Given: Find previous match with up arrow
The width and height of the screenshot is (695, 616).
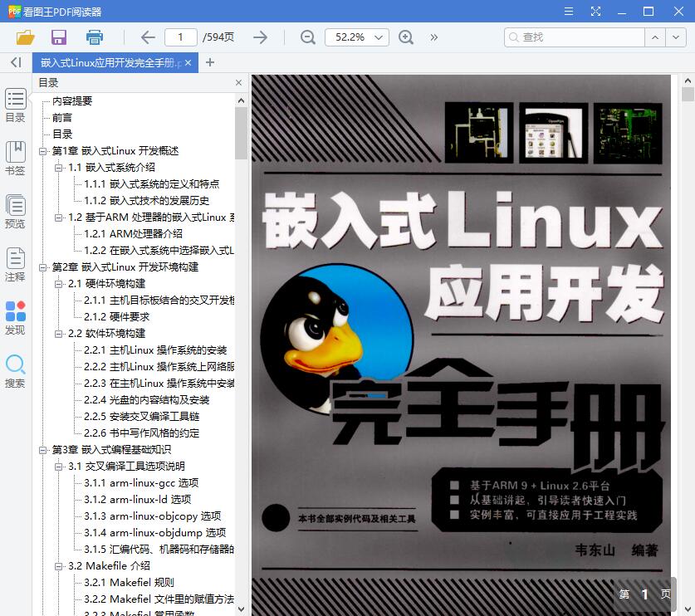Looking at the screenshot, I should point(655,37).
